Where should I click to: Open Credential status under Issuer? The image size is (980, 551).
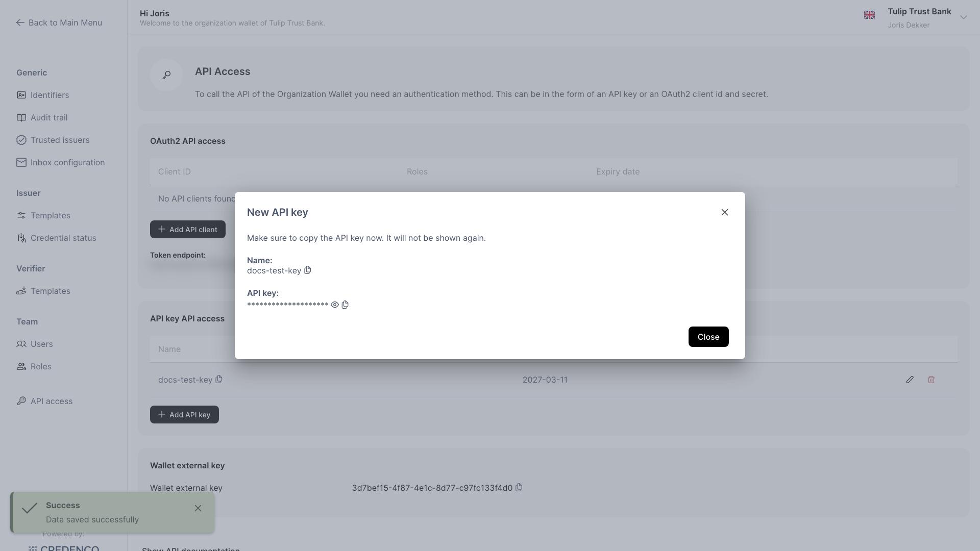coord(63,238)
